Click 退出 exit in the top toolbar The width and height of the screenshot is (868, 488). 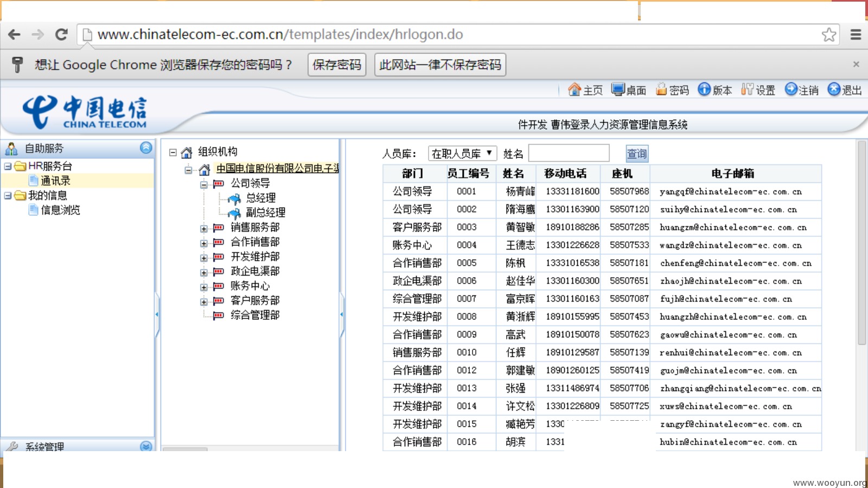(845, 90)
